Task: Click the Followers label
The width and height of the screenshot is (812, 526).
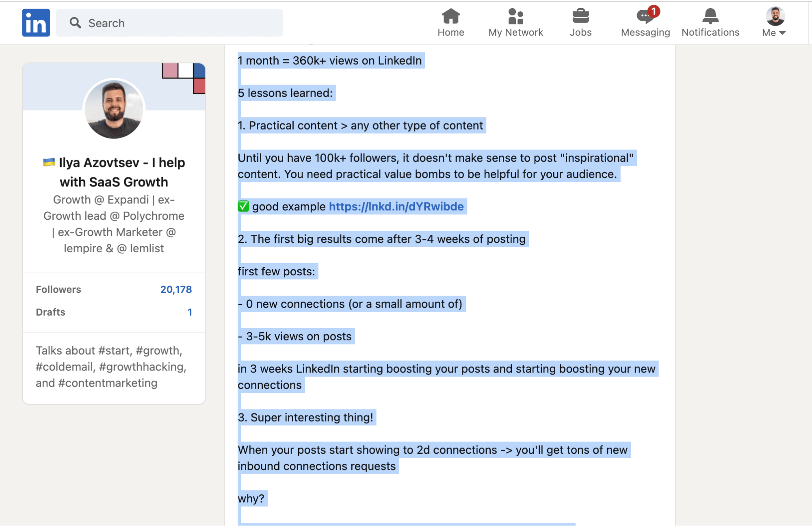Action: pyautogui.click(x=58, y=289)
